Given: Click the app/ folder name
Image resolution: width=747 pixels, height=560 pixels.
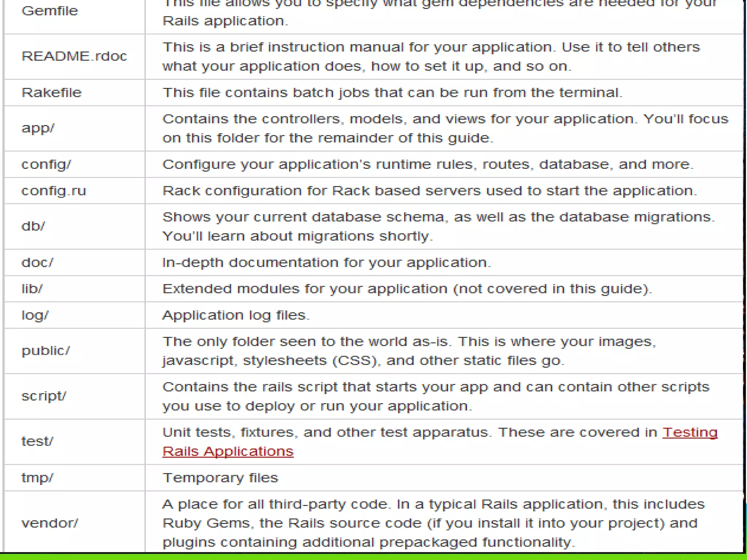Looking at the screenshot, I should [x=38, y=128].
